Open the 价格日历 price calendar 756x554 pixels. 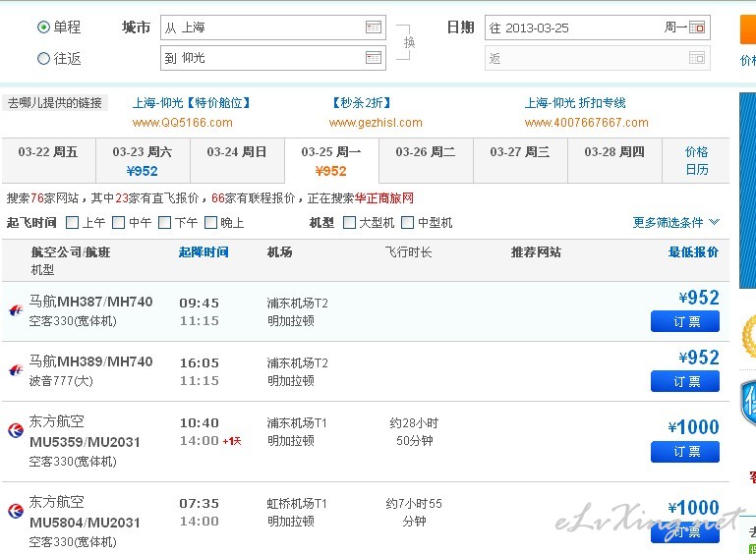click(696, 160)
